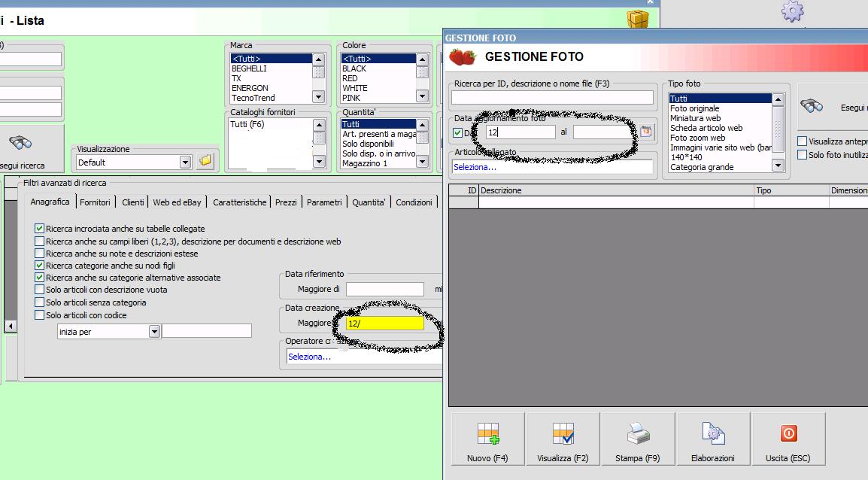This screenshot has height=480, width=868.
Task: Click down arrow of Quantita' list
Action: [423, 162]
